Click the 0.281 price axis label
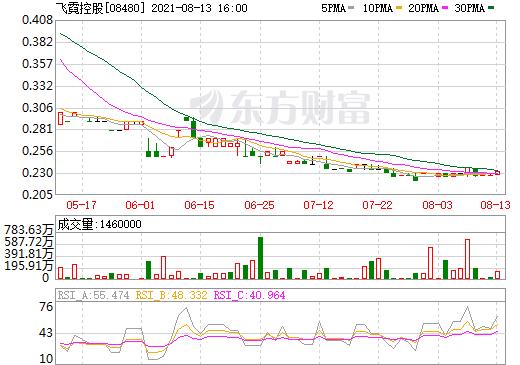The height and width of the screenshot is (365, 520). (38, 129)
